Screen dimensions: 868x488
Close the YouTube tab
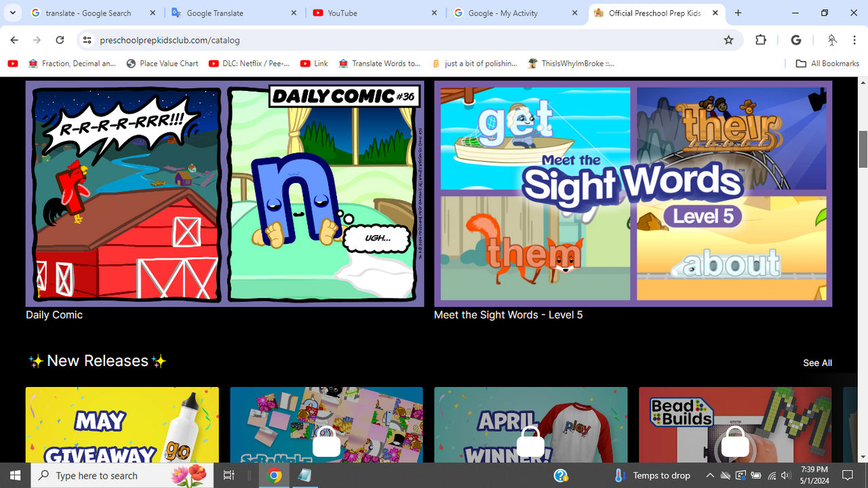point(433,13)
